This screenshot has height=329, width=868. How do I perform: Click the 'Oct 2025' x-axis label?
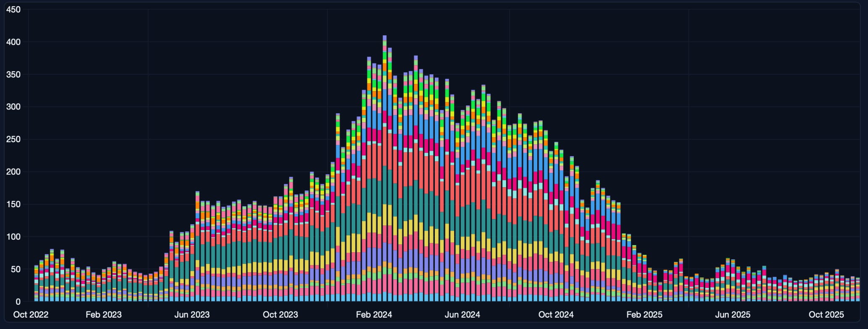(x=826, y=314)
